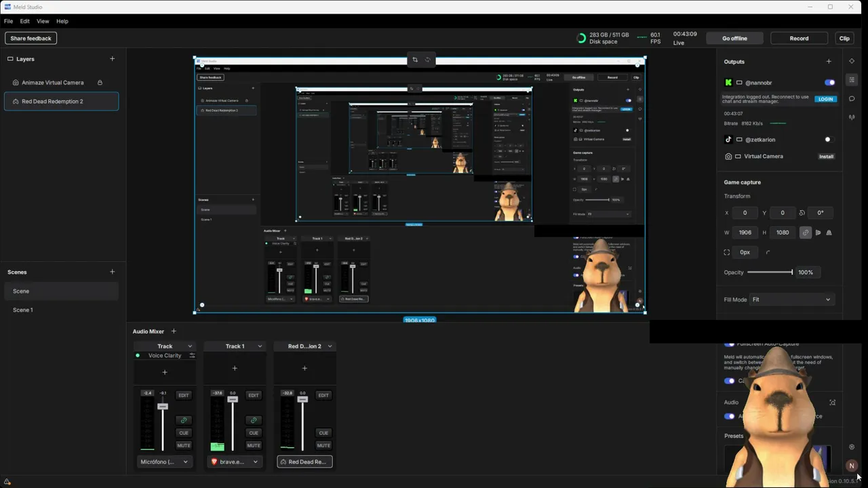Screen dimensions: 868x488
Task: Select the Animaze Virtual Camera layer
Action: (x=61, y=83)
